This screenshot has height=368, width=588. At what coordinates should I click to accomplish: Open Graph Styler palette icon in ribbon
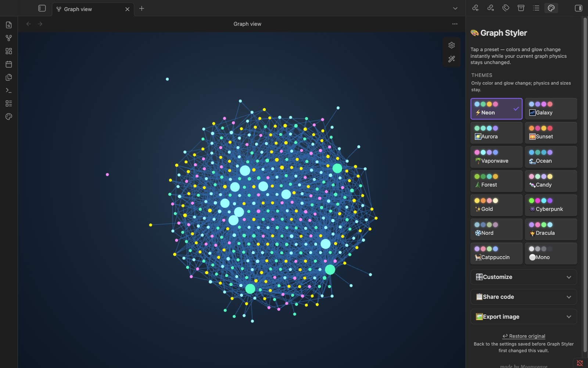(x=9, y=117)
